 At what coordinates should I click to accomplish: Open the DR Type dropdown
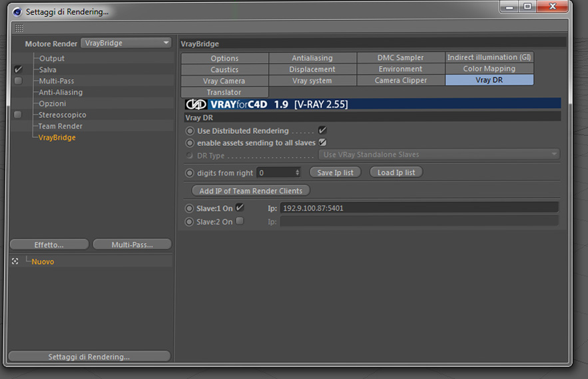coord(439,155)
